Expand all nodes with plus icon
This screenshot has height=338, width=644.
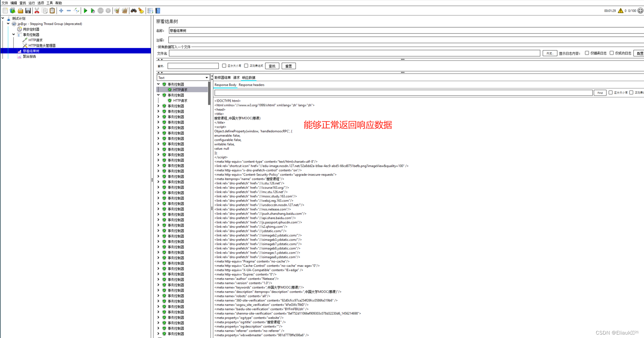coord(61,11)
